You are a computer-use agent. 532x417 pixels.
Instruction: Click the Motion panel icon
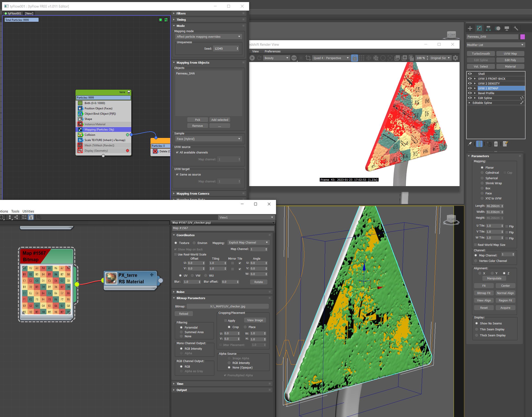click(x=497, y=28)
